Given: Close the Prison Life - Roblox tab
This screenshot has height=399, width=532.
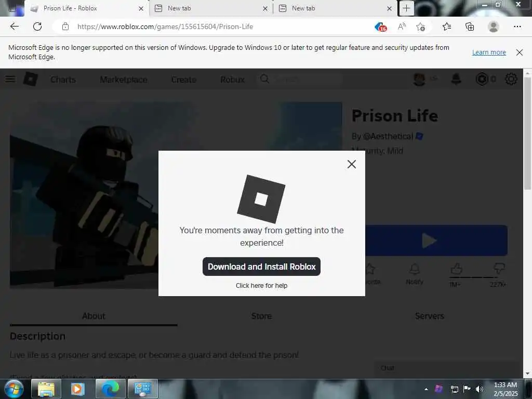Looking at the screenshot, I should pyautogui.click(x=141, y=8).
